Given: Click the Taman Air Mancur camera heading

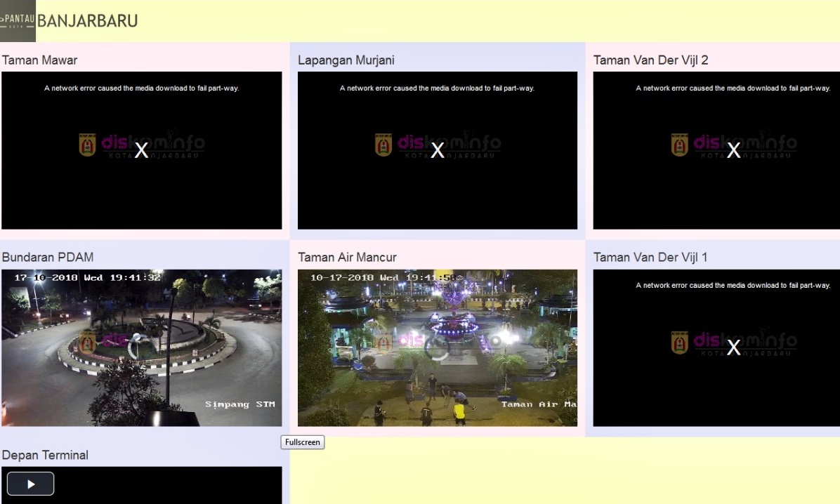Looking at the screenshot, I should click(347, 258).
